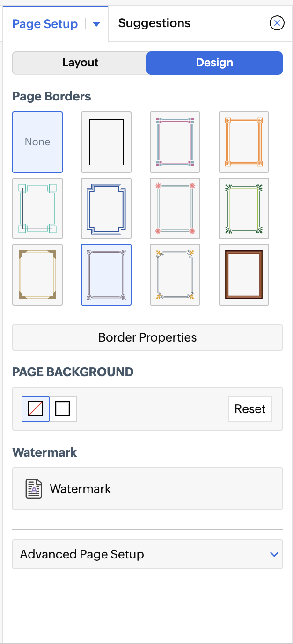Select the plain black line page border
This screenshot has height=644, width=293.
pyautogui.click(x=106, y=142)
